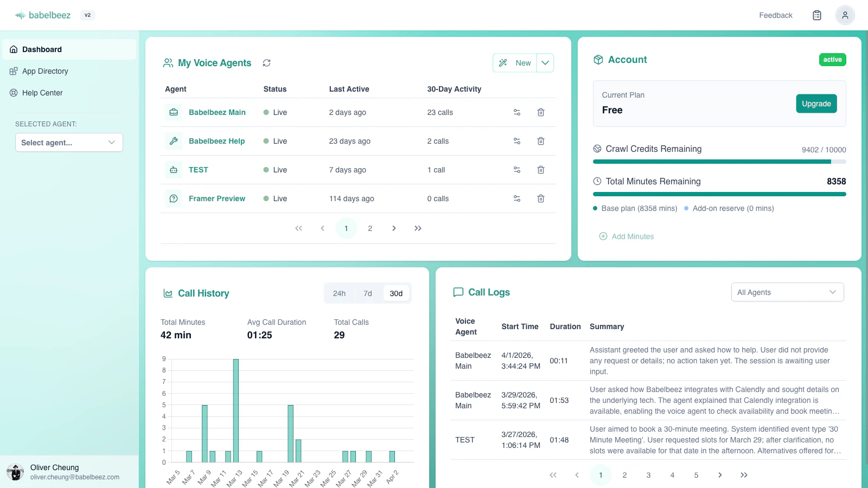Go to next page of voice agents
The height and width of the screenshot is (488, 868).
[394, 228]
